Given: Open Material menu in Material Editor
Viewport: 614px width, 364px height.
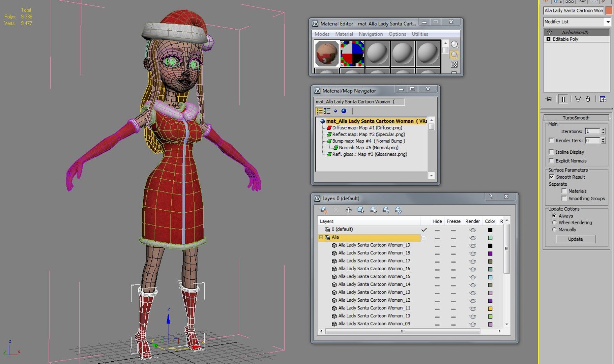Looking at the screenshot, I should (344, 34).
